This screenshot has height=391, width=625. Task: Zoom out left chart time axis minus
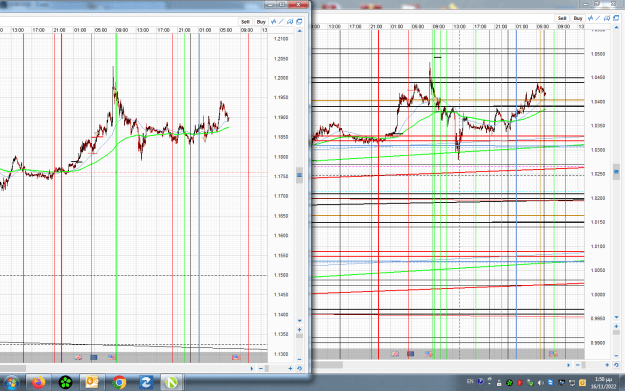[261, 369]
